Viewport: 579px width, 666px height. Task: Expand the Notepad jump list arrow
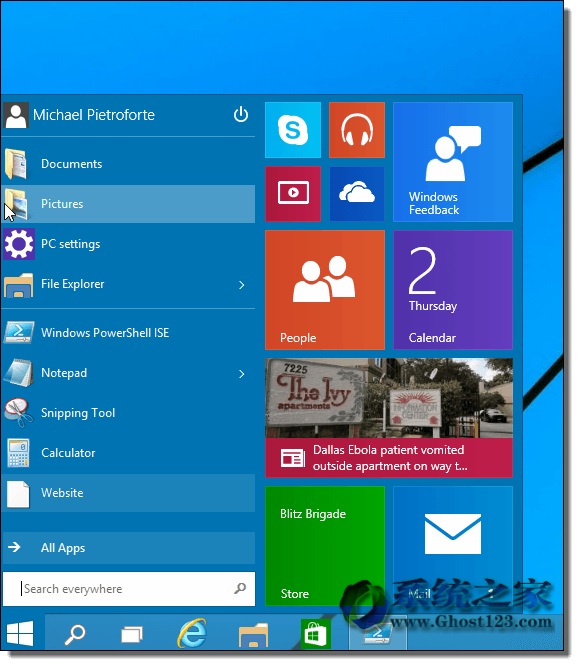[241, 374]
